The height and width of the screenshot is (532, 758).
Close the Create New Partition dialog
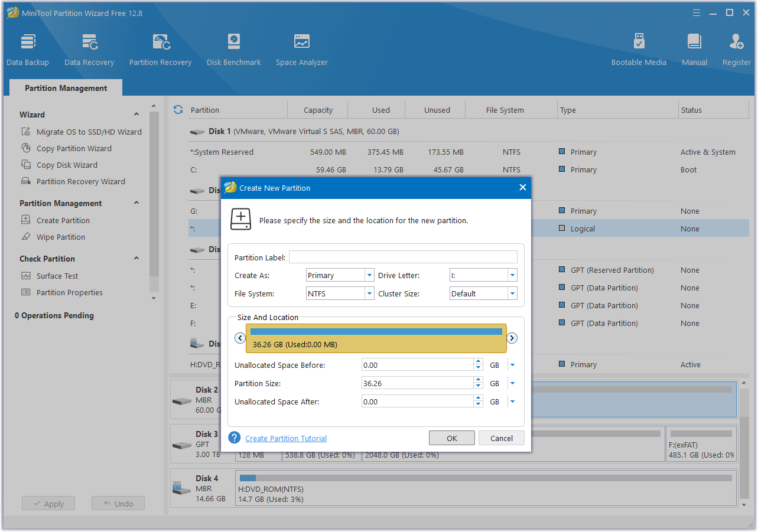522,188
